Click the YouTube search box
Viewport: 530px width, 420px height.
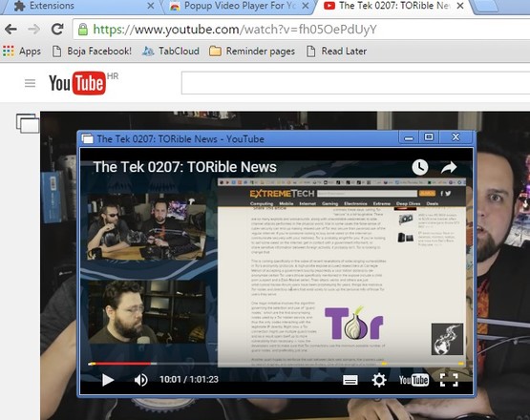[355, 83]
